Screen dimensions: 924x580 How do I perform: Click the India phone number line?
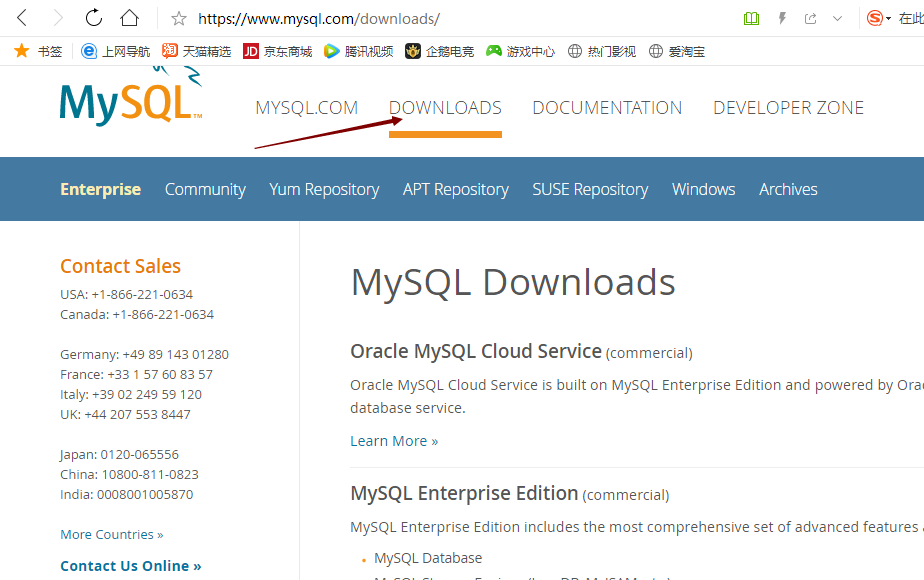tap(127, 495)
